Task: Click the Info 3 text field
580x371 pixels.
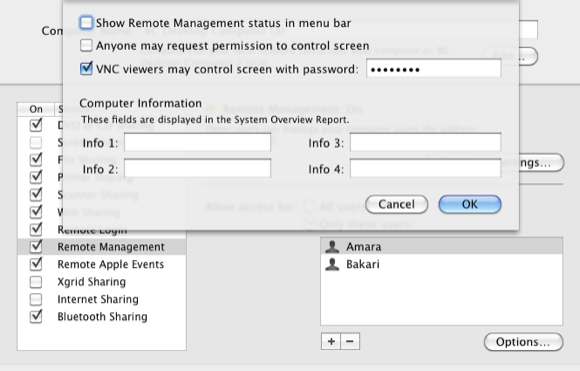Action: tap(425, 142)
